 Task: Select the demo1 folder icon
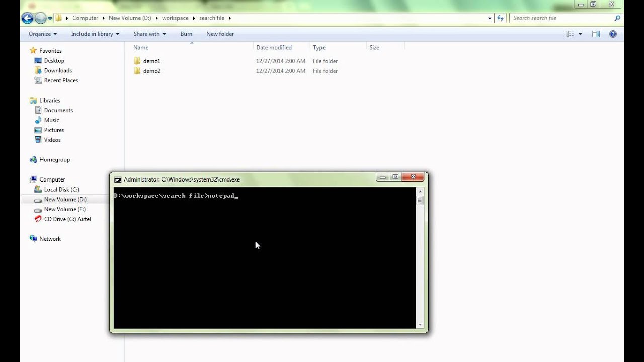pyautogui.click(x=137, y=61)
